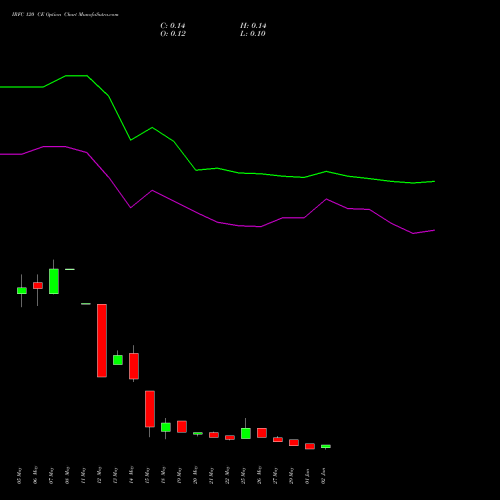Click the '02 Jun' date label

[x=323, y=476]
